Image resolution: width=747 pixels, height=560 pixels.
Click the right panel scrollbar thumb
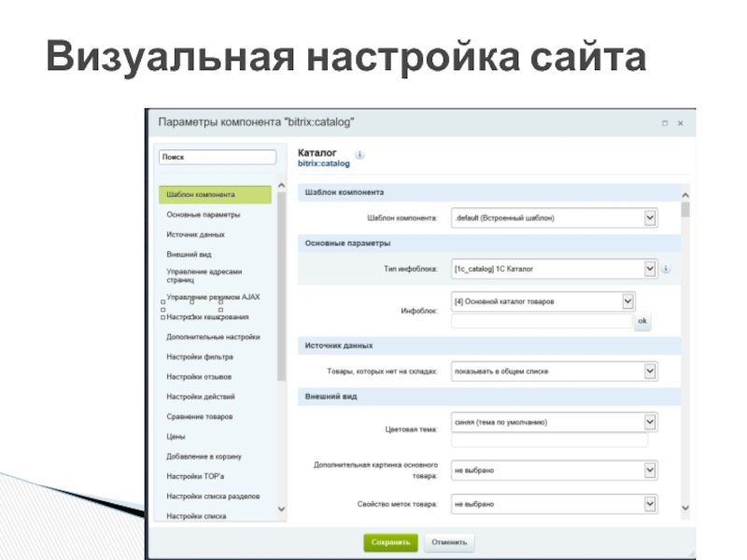(x=685, y=209)
